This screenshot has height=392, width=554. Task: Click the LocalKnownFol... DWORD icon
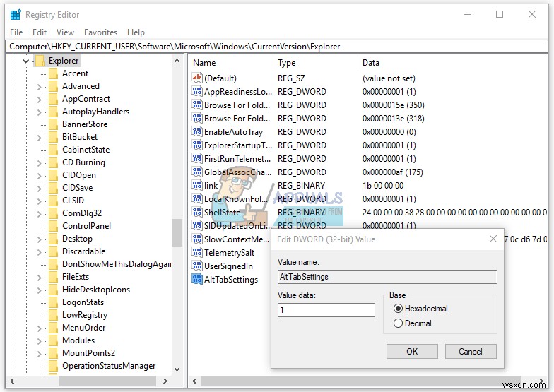point(196,198)
